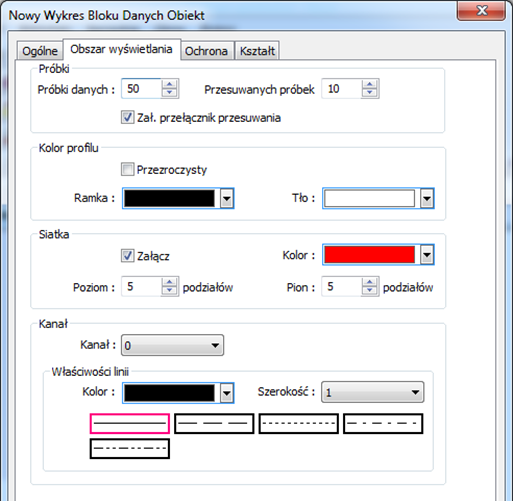Open the Kształt tab
Screen dimensions: 513x501
[257, 51]
